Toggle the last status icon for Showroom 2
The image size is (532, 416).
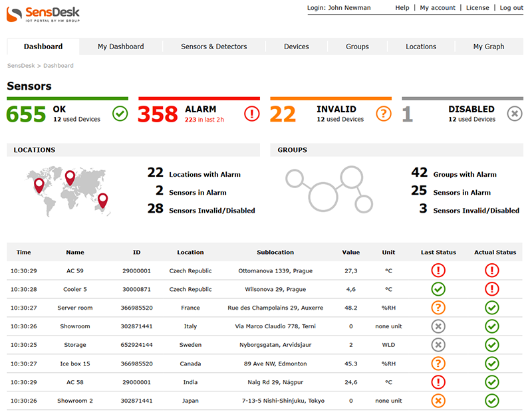point(438,401)
